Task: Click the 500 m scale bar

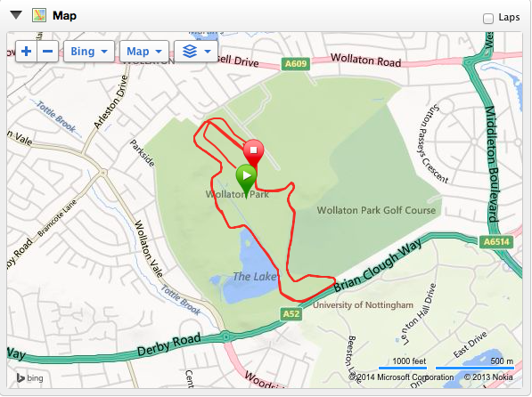Action: 475,364
